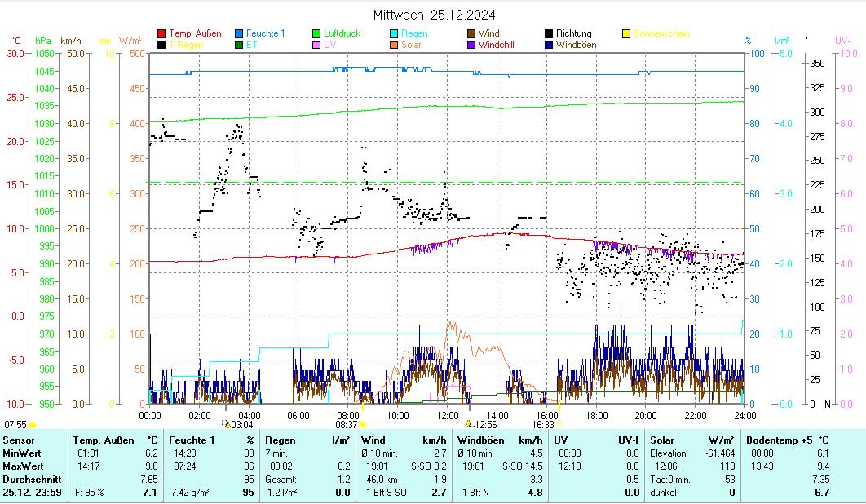Click the brown Wind legend swatch

[x=471, y=33]
